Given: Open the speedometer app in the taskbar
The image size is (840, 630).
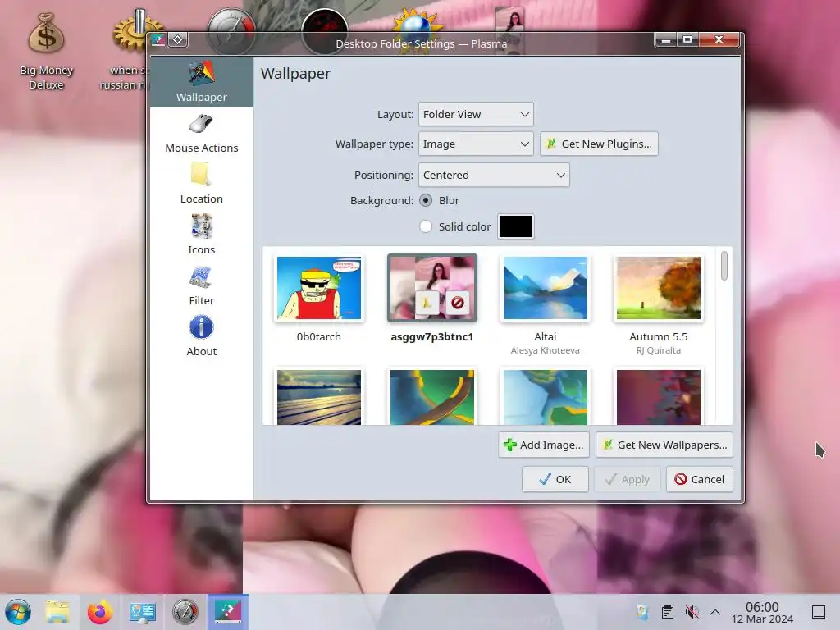Looking at the screenshot, I should pos(185,612).
